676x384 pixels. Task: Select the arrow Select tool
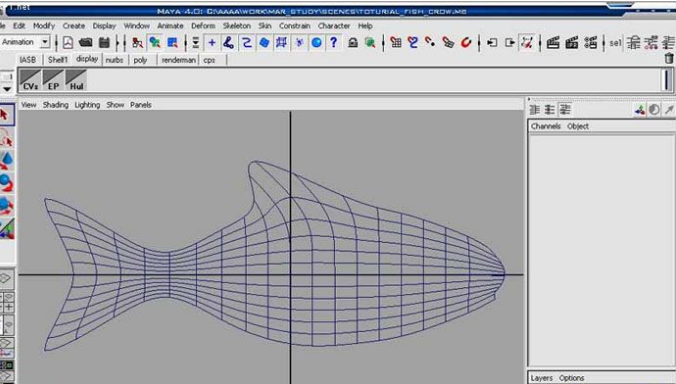point(6,115)
